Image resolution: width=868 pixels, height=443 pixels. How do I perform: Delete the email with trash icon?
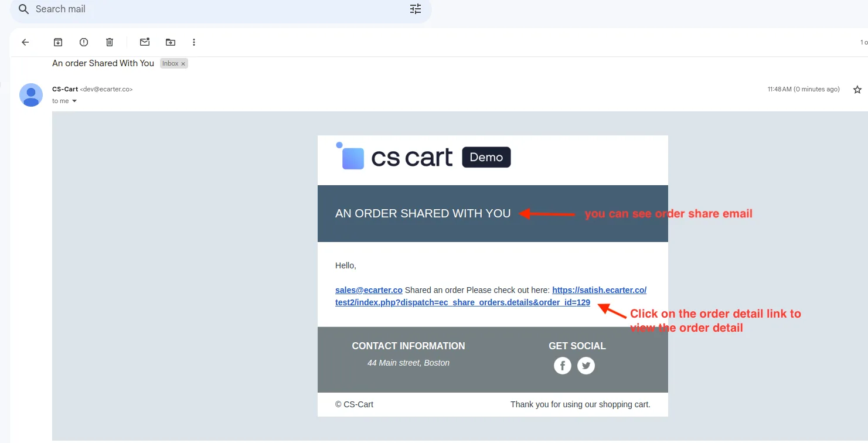point(110,42)
